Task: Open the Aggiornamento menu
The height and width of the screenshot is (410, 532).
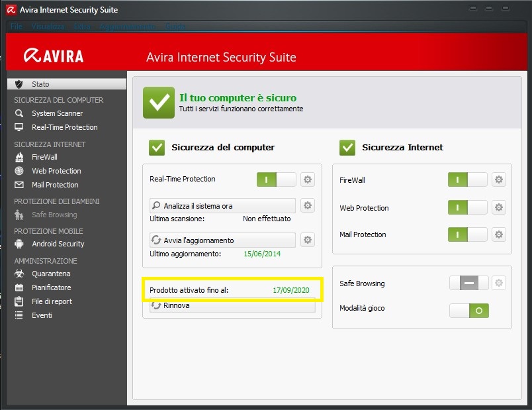Action: [x=128, y=26]
